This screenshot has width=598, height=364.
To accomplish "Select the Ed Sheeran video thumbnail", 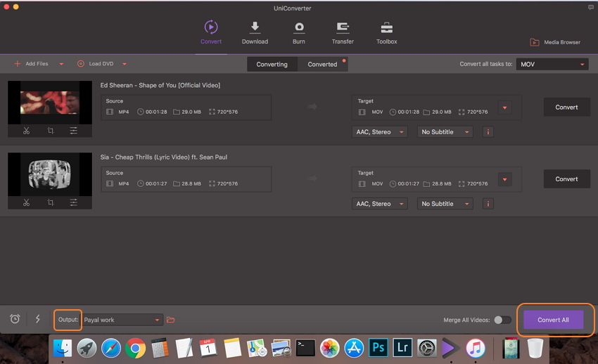I will (50, 103).
